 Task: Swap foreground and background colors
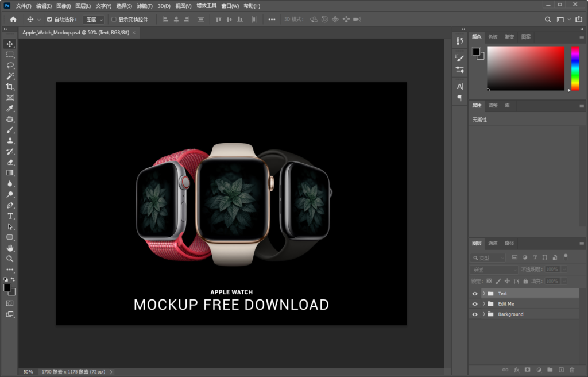click(13, 279)
